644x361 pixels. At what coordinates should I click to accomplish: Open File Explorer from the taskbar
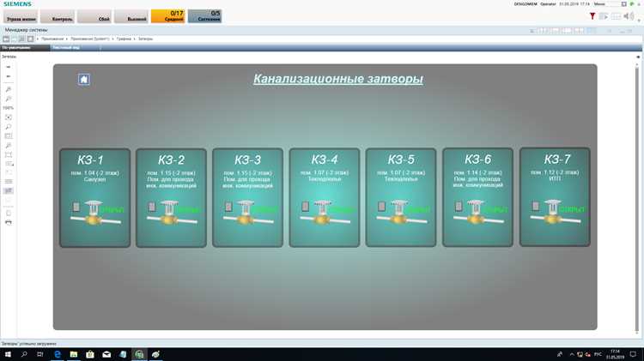[x=74, y=354]
